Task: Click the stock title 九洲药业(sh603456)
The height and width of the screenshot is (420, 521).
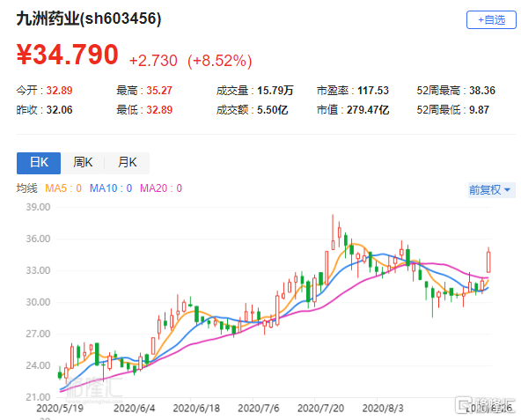Action: coord(89,18)
